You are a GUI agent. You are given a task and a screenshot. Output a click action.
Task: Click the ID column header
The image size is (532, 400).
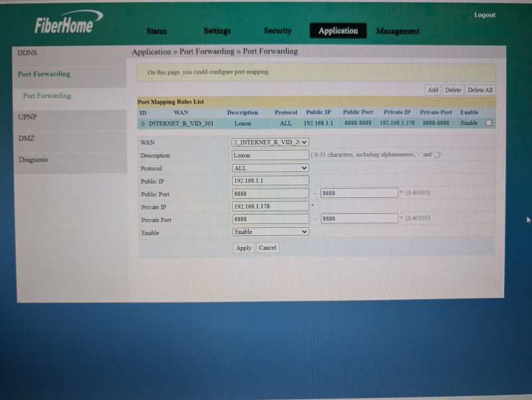point(143,113)
